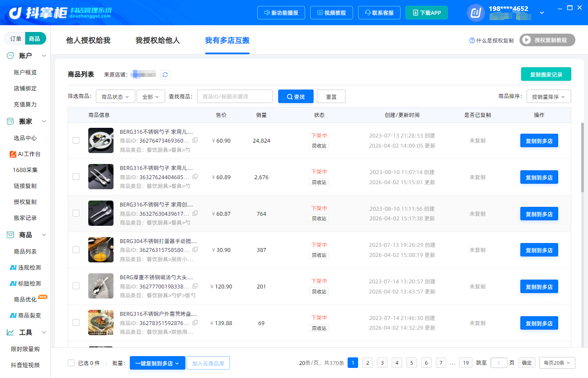
Task: Expand the 一键复制到多店 batch dropdown
Action: click(157, 363)
